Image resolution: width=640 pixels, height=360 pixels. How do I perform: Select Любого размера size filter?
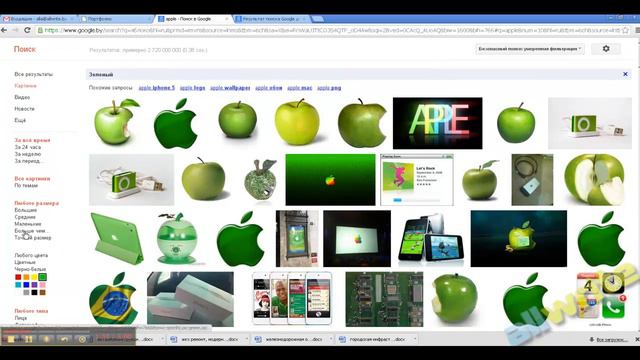37,203
